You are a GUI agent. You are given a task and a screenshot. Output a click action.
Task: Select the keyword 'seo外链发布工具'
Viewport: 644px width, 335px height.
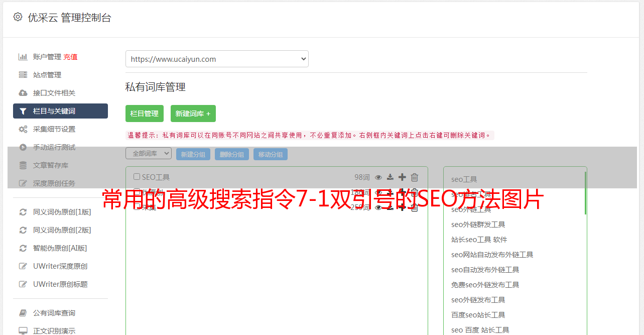click(x=478, y=300)
